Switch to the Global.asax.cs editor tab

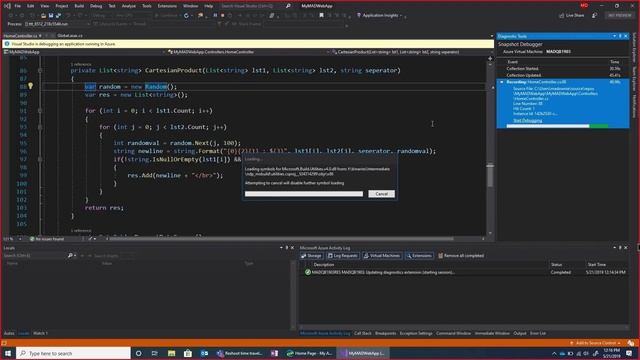[70, 36]
